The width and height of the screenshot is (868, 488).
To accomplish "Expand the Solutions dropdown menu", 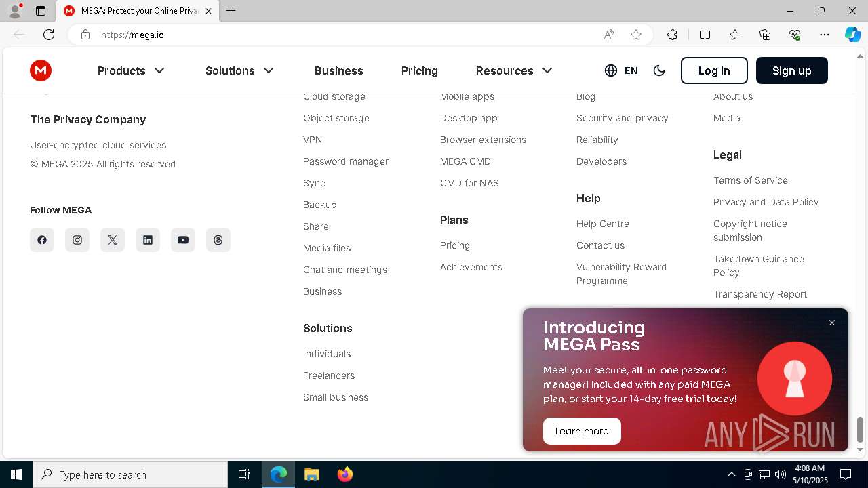I will [x=239, y=70].
